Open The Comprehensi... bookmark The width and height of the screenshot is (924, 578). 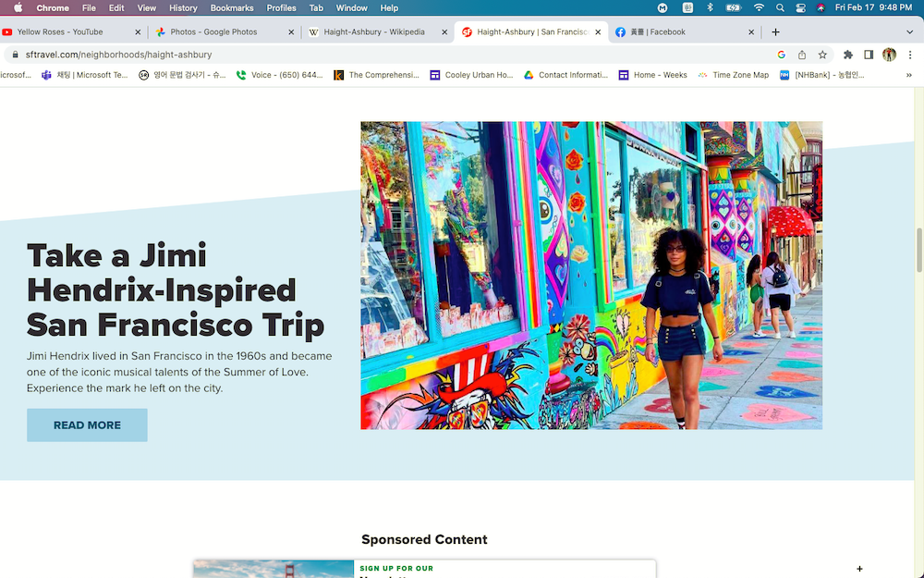(377, 75)
